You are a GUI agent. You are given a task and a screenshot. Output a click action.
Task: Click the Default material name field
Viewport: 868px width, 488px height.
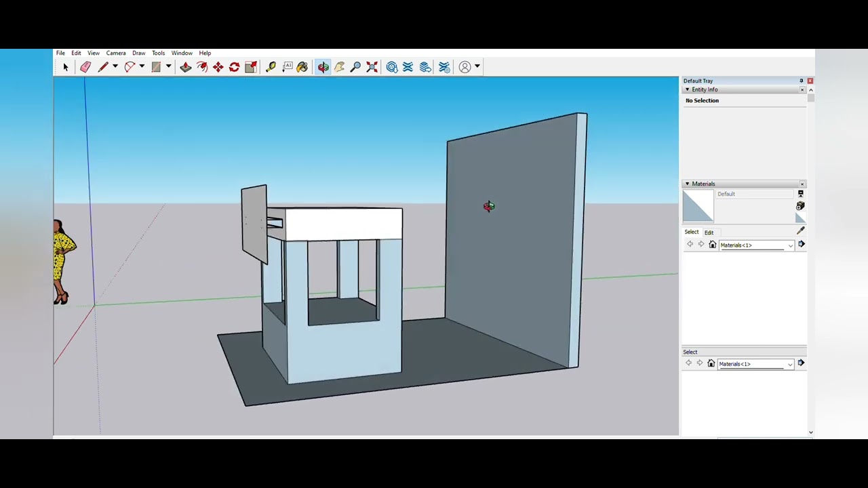pyautogui.click(x=755, y=194)
